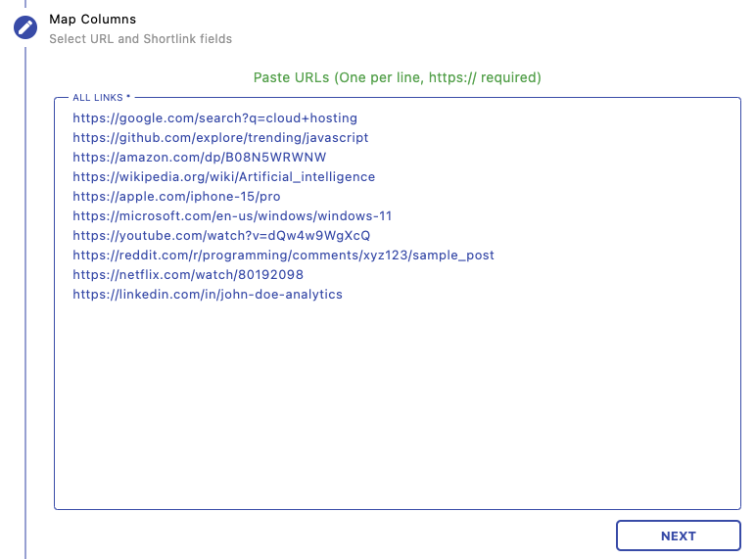The image size is (756, 559).
Task: Place cursor on the google.com search URL
Action: (214, 118)
